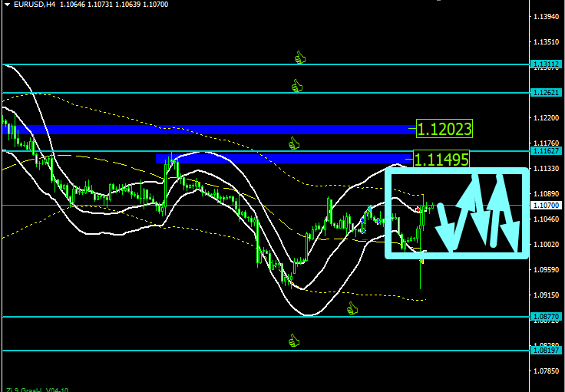Viewport: 565px width, 392px height.
Task: Click the Zi 9 Graal indicator label
Action: pos(37,390)
